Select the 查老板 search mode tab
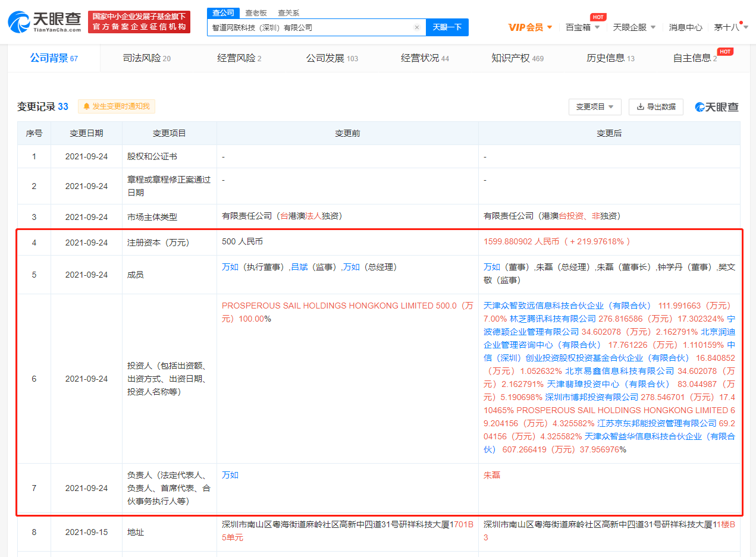756x557 pixels. point(256,12)
